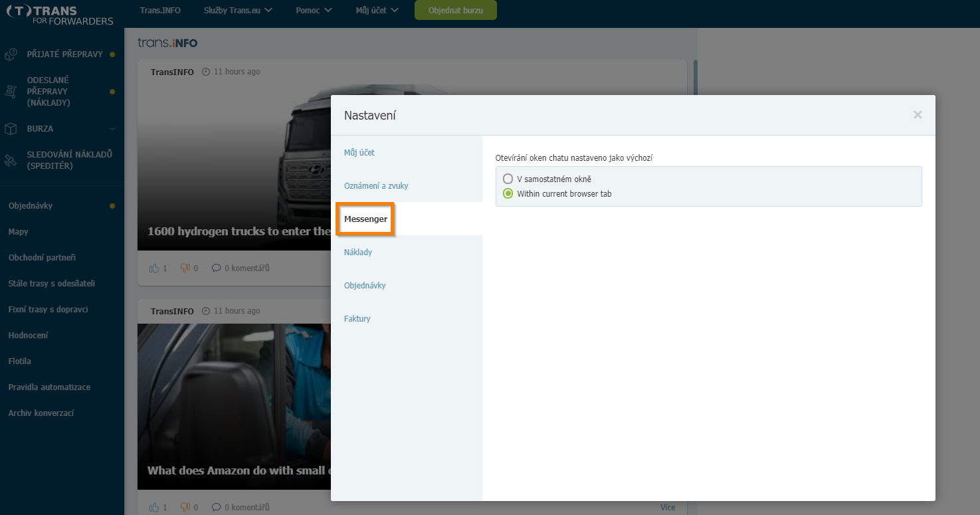Click the Objednat burzu button
The image size is (980, 515).
[456, 11]
